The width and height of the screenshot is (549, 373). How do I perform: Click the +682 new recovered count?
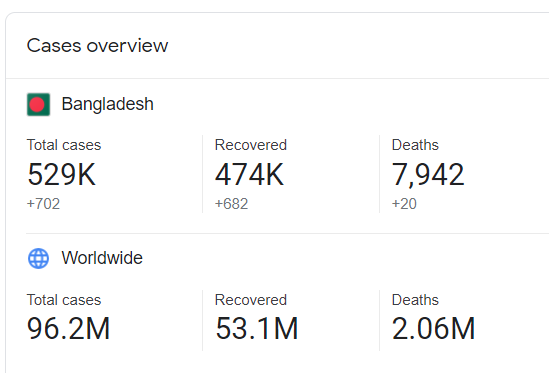click(x=231, y=204)
